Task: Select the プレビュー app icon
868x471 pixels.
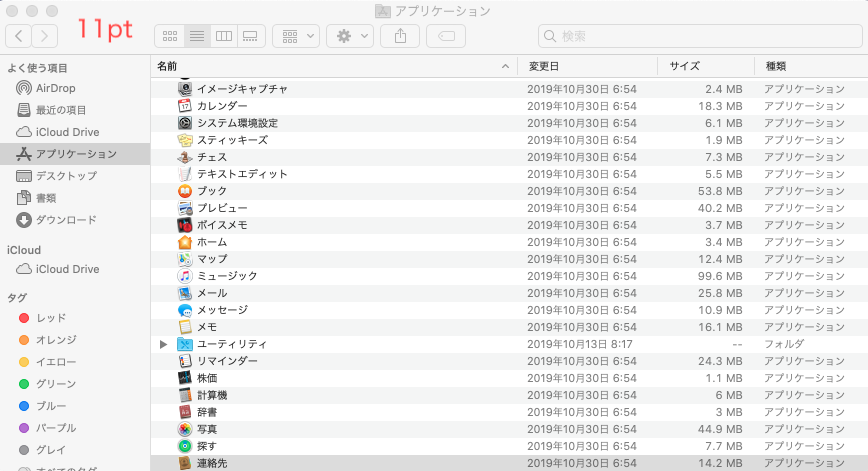Action: tap(185, 208)
